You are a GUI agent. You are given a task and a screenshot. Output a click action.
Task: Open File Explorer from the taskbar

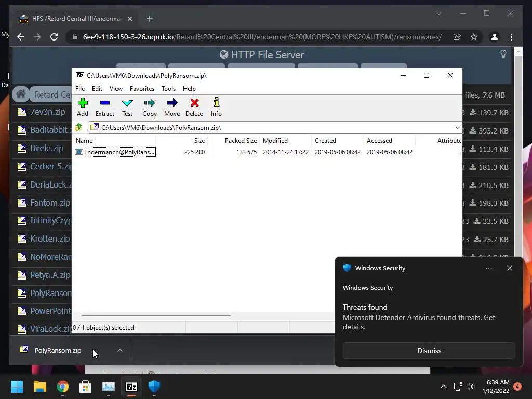click(x=39, y=387)
